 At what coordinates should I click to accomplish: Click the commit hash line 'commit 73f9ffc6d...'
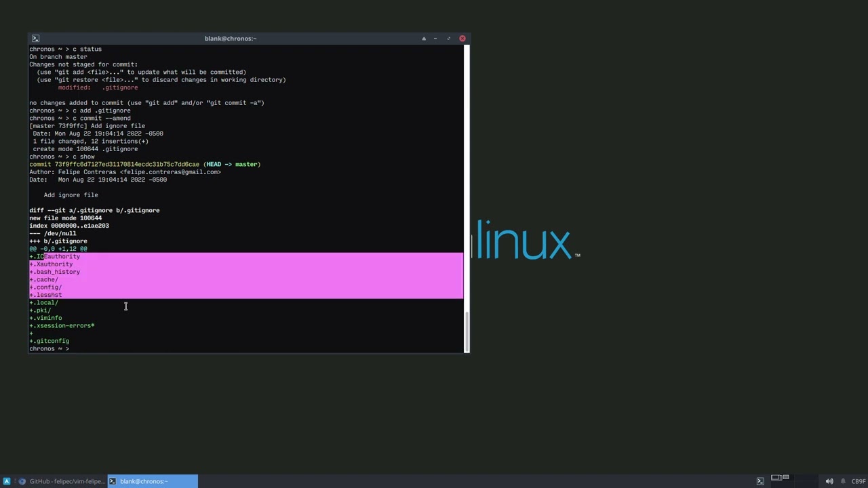pyautogui.click(x=144, y=164)
